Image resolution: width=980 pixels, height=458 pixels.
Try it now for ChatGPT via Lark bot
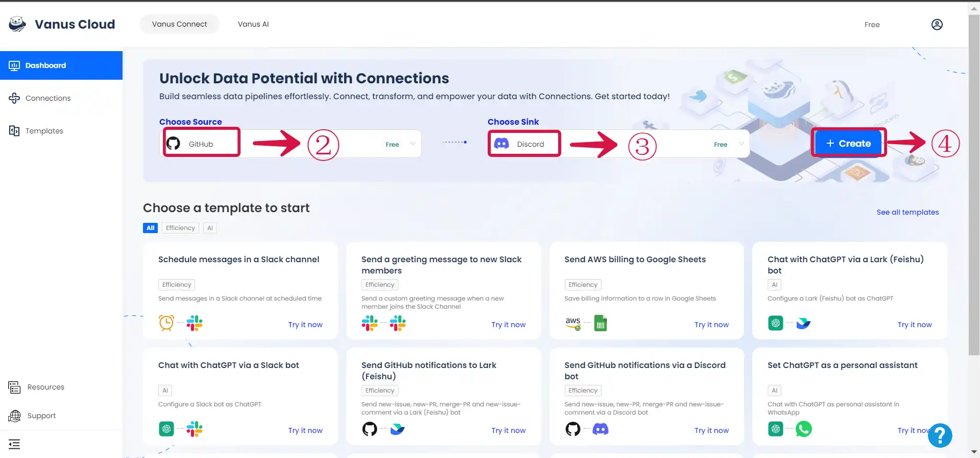[915, 325]
